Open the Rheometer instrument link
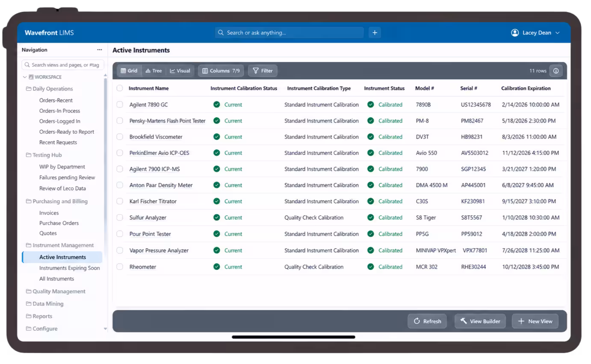 click(x=143, y=267)
